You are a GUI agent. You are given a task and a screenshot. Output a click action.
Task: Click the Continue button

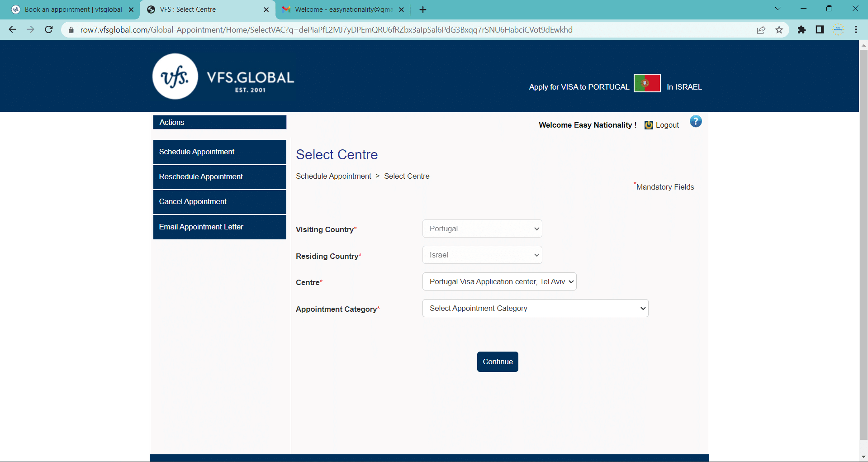[498, 362]
